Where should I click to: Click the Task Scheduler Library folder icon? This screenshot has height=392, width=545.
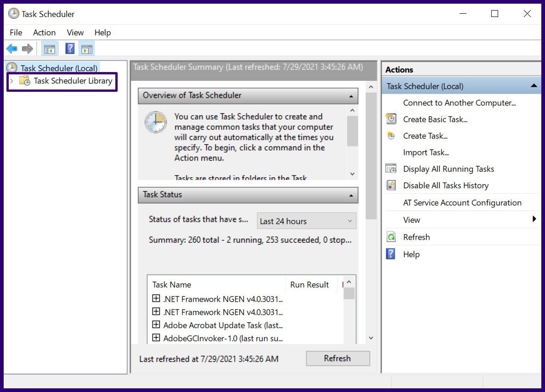coord(25,81)
